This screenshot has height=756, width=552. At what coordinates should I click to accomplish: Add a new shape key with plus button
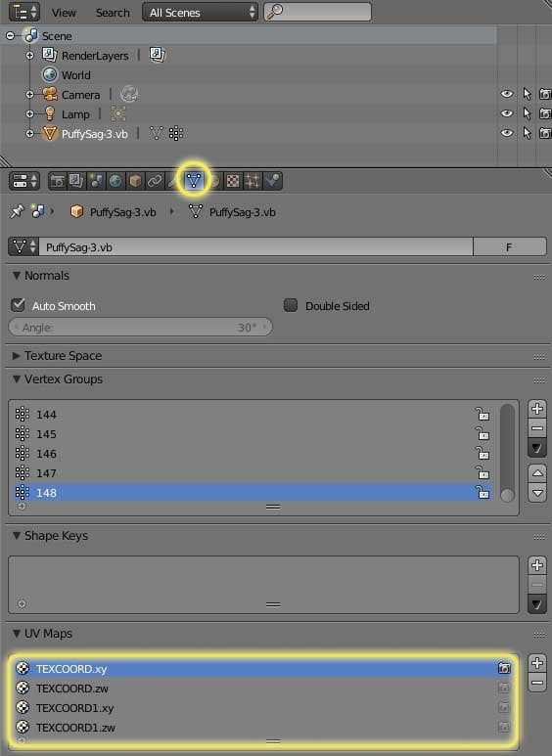[x=537, y=565]
